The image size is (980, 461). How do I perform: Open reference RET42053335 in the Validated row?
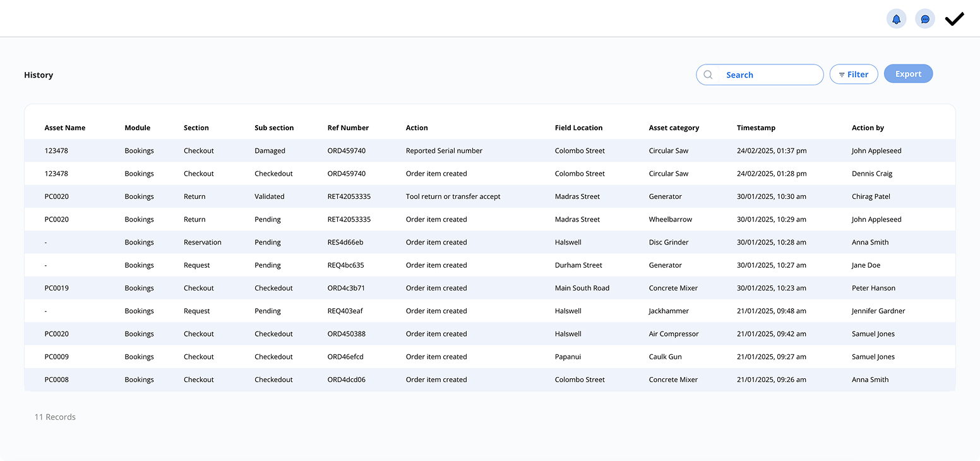[x=349, y=196]
